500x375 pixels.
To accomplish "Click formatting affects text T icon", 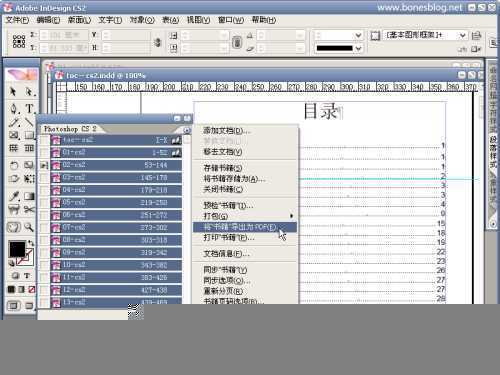I will pos(27,276).
